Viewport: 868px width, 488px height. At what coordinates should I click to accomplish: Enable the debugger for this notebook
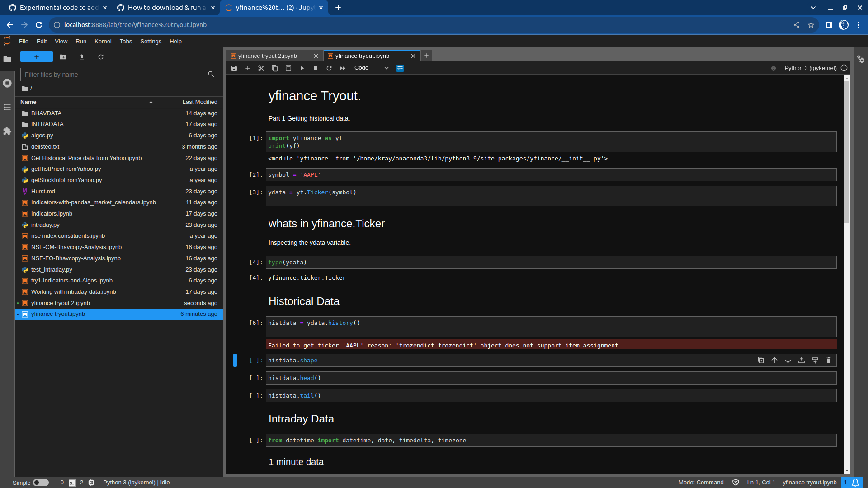coord(773,68)
